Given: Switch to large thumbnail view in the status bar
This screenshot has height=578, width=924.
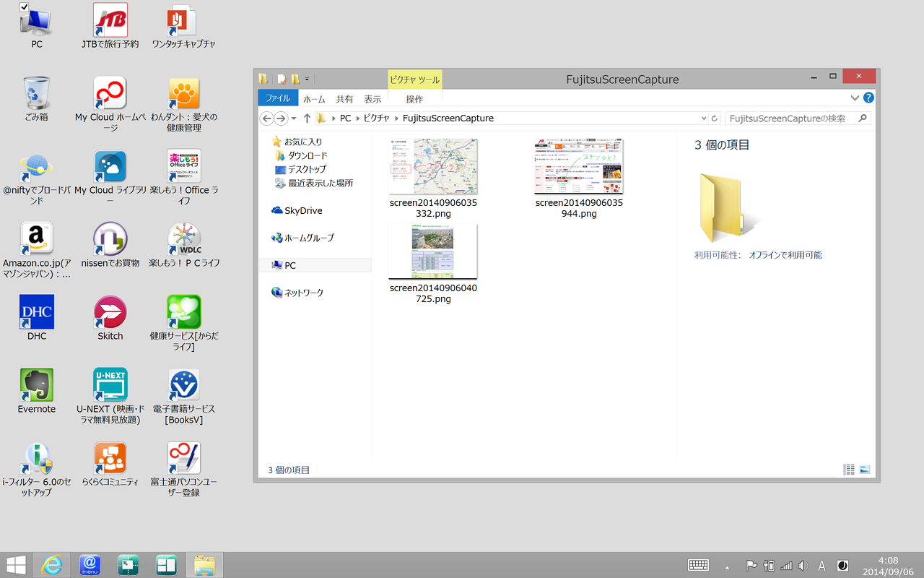Looking at the screenshot, I should [863, 469].
